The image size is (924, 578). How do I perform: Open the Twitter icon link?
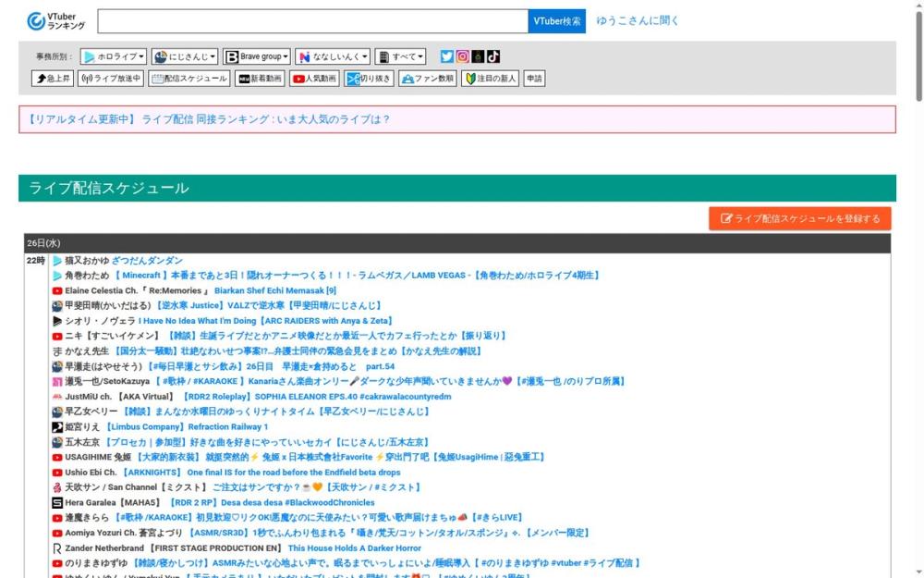click(x=446, y=55)
